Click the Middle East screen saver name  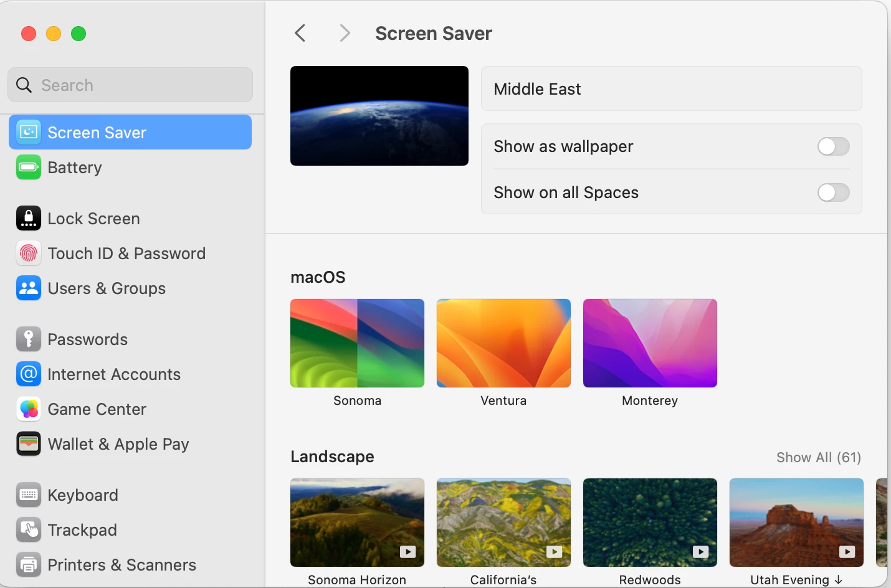(x=537, y=89)
